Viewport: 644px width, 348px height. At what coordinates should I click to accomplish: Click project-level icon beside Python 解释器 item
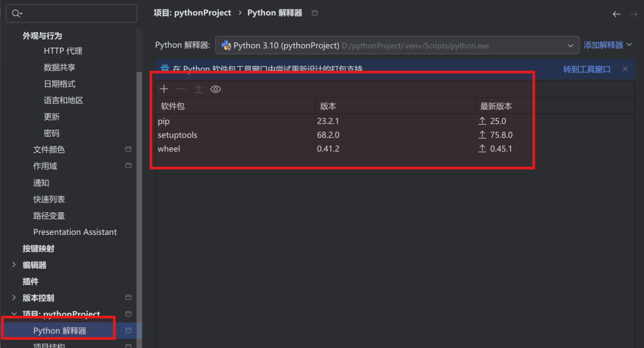pyautogui.click(x=128, y=330)
